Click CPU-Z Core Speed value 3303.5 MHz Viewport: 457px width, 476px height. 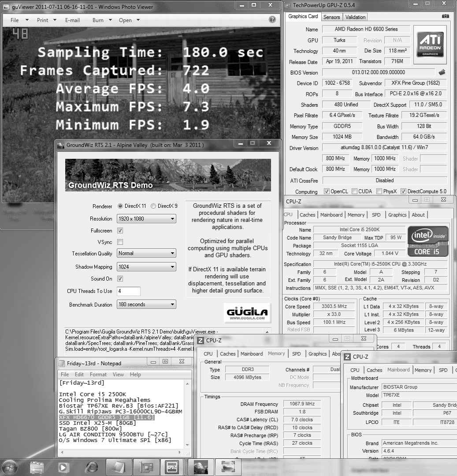point(334,306)
